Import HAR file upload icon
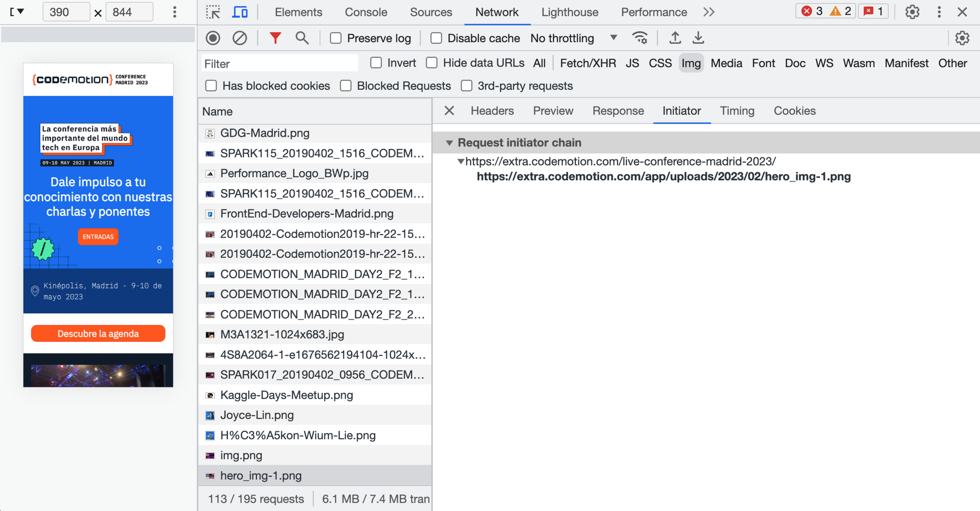This screenshot has height=511, width=980. pyautogui.click(x=675, y=38)
